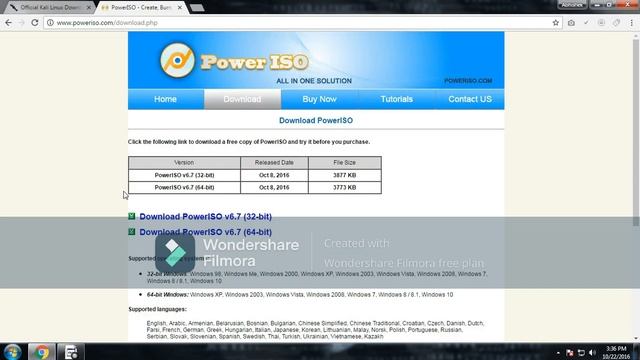Open the third pinned taskbar application
The height and width of the screenshot is (360, 640).
[71, 352]
